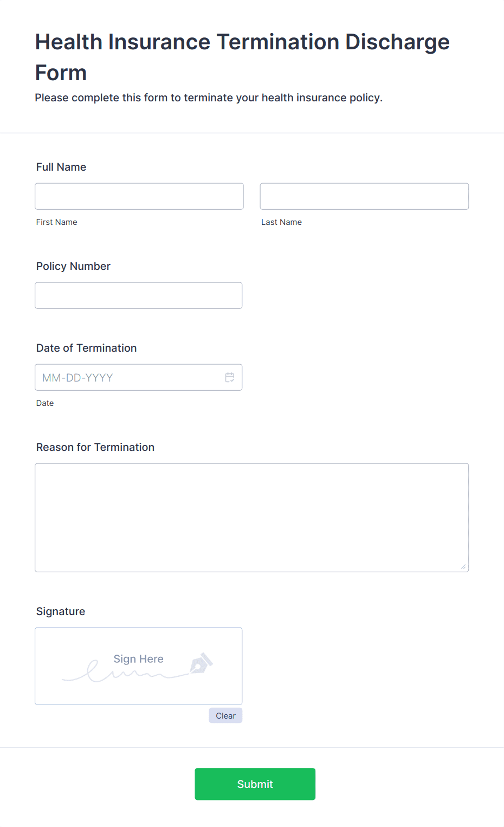504x827 pixels.
Task: Clear the signature with the Clear button
Action: coord(225,715)
